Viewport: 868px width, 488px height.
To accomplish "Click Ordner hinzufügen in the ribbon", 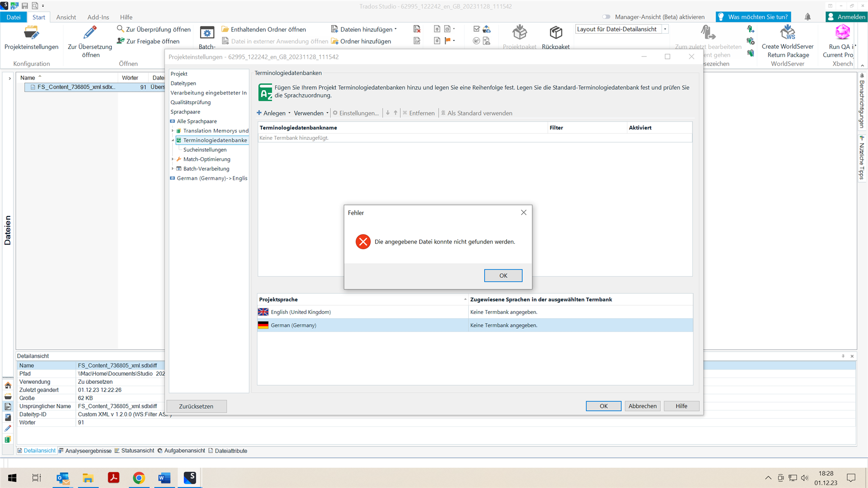I will tap(361, 41).
